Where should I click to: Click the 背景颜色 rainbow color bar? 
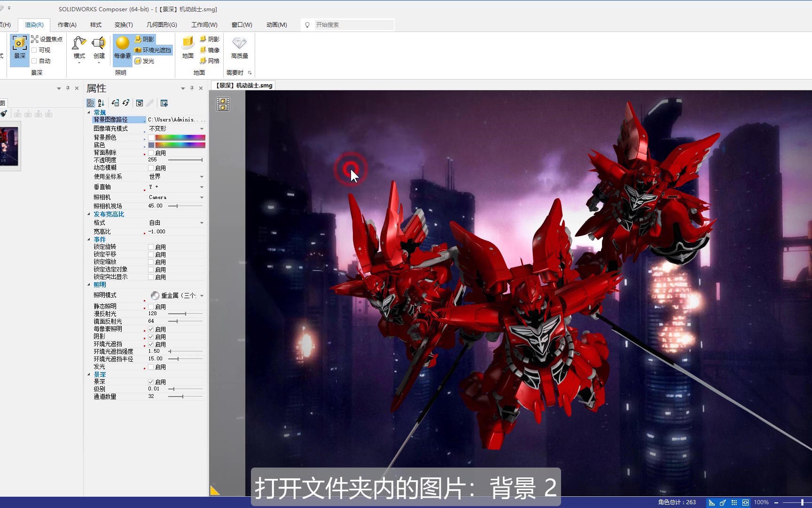click(x=180, y=138)
